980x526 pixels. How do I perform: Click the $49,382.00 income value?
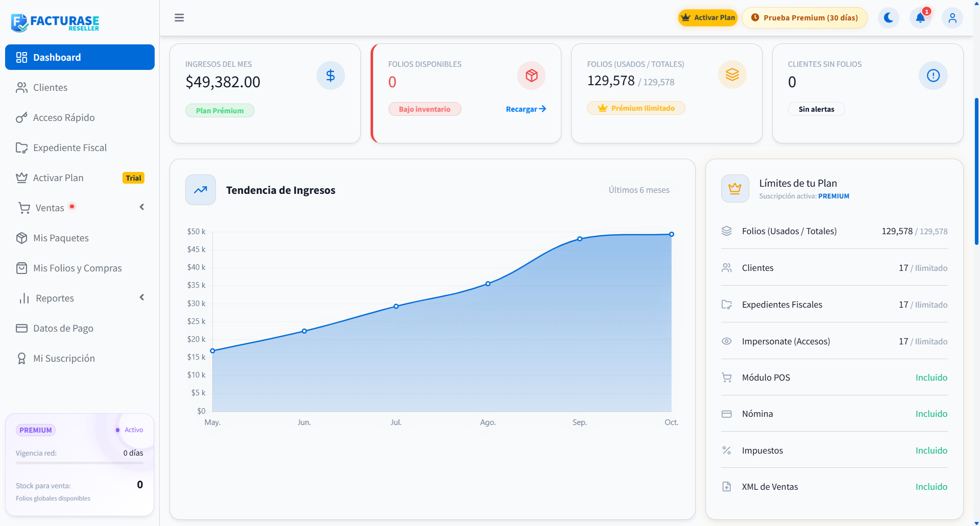click(x=223, y=82)
